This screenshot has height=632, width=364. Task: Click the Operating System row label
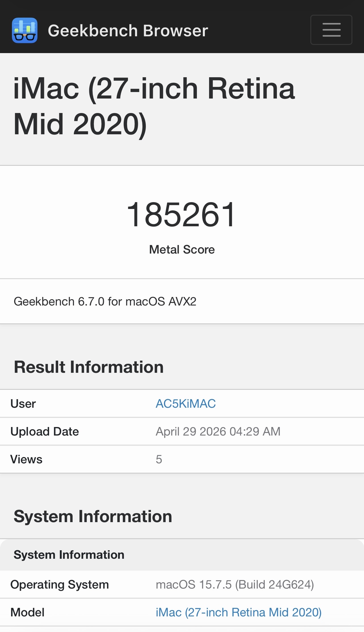[x=60, y=584]
